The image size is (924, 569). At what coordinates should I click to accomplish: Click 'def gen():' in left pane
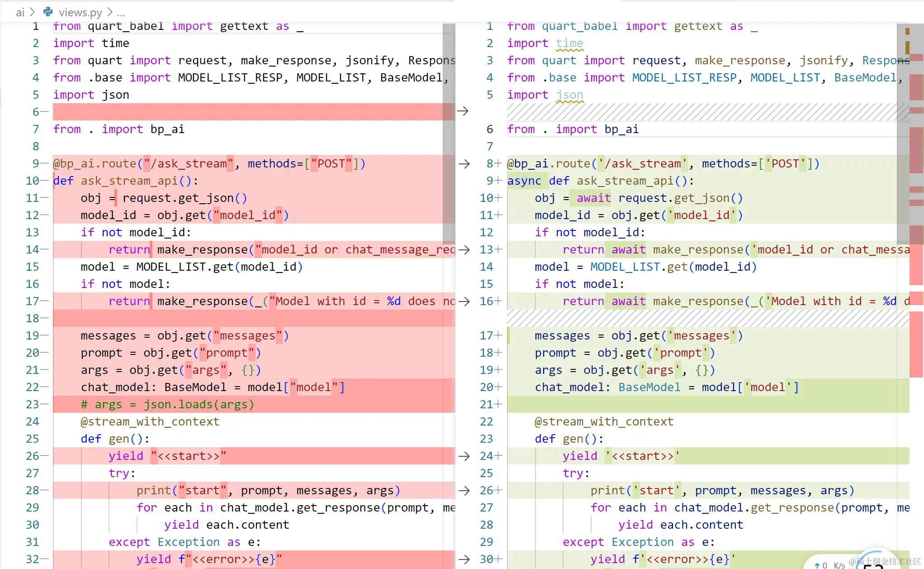click(x=115, y=439)
